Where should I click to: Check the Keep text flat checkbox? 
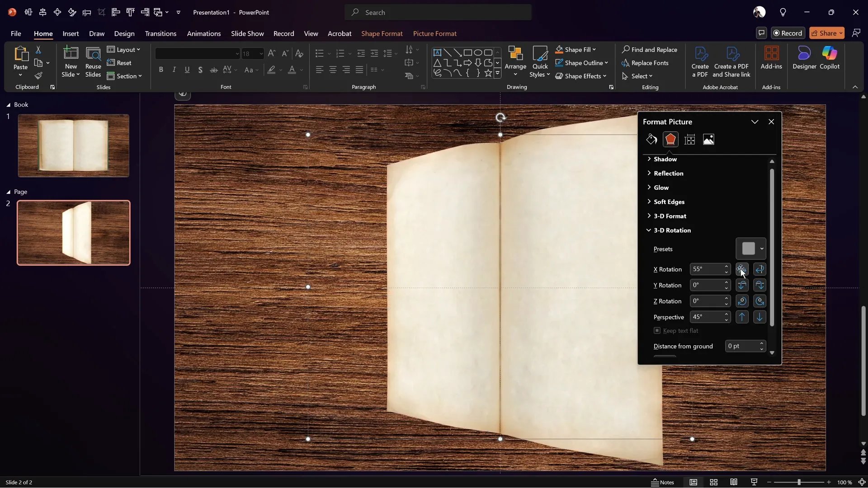tap(657, 331)
